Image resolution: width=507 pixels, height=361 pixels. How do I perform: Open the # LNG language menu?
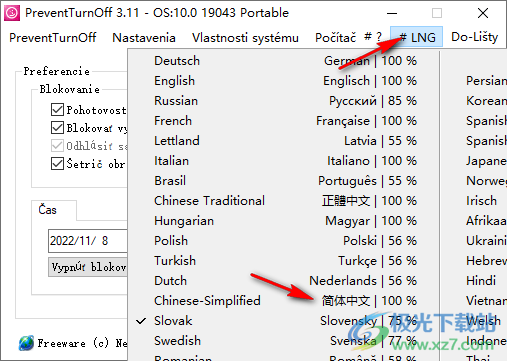[x=417, y=37]
